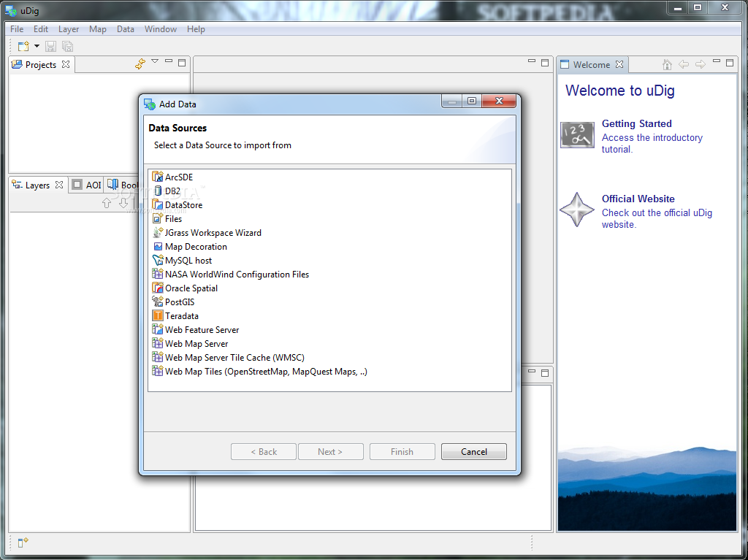Select Files data source
The height and width of the screenshot is (560, 748).
(167, 218)
